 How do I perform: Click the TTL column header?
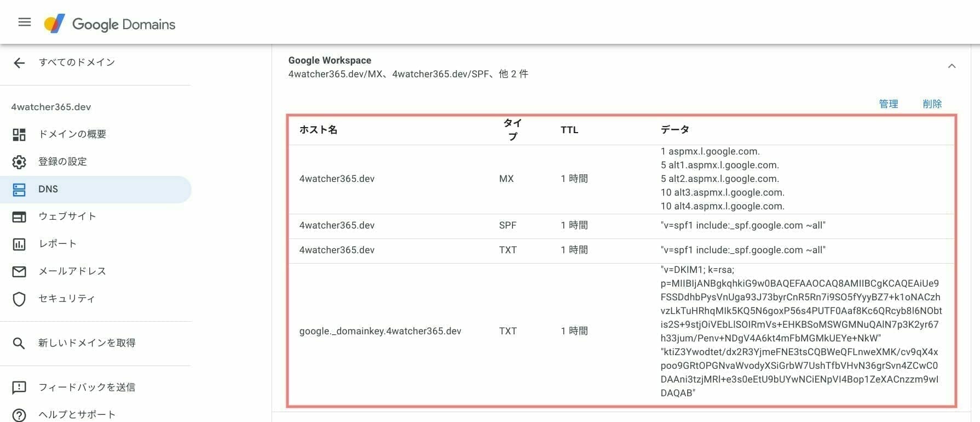point(569,130)
